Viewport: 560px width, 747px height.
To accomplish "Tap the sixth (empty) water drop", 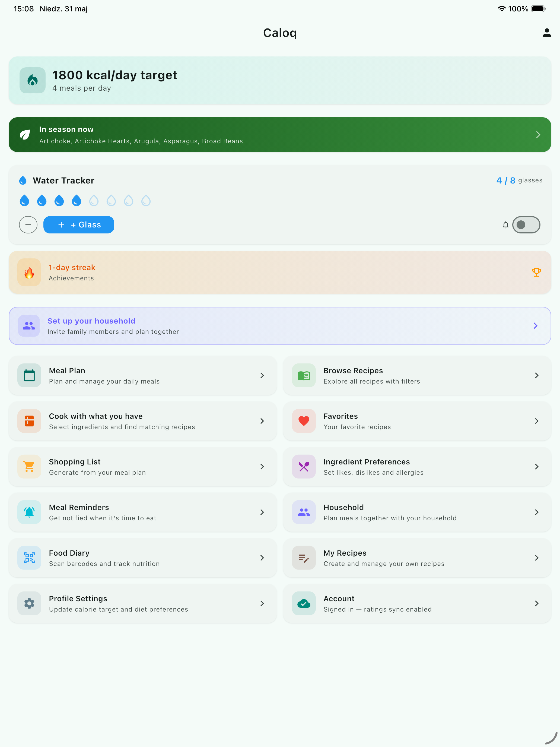I will tap(112, 201).
